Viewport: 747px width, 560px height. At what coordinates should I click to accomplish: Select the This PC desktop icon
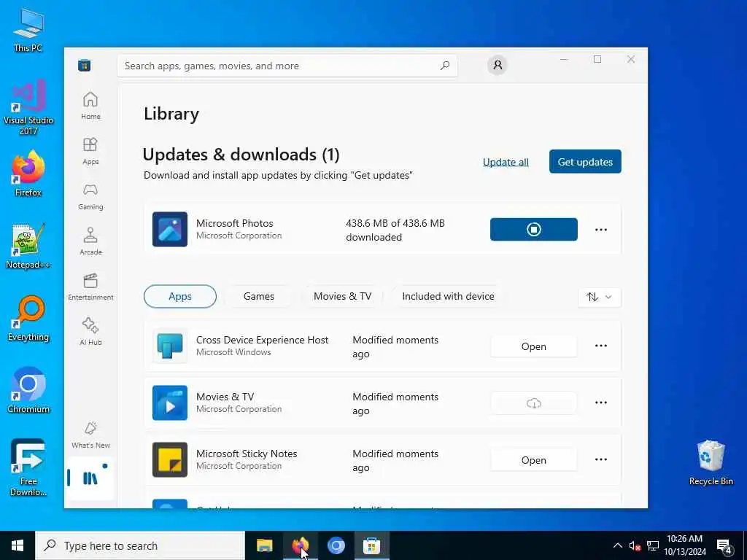(x=28, y=31)
